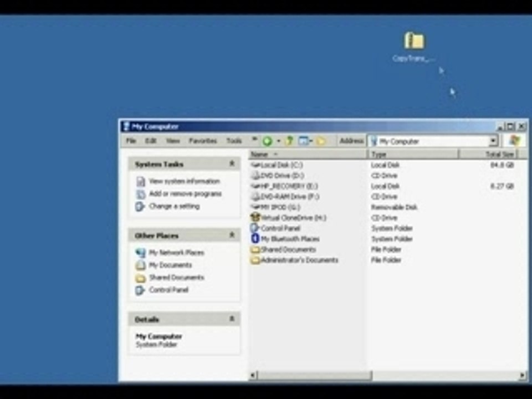Select the Shared Documents list folder icon

click(255, 250)
